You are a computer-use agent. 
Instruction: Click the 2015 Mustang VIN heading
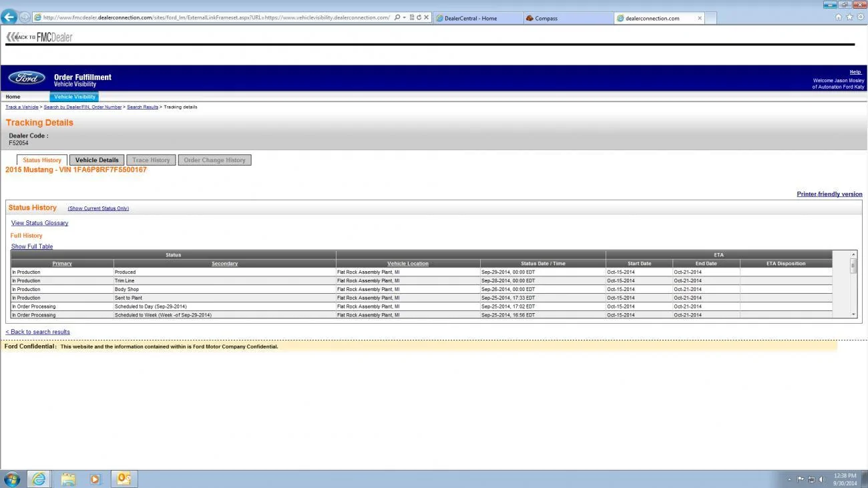pyautogui.click(x=76, y=170)
